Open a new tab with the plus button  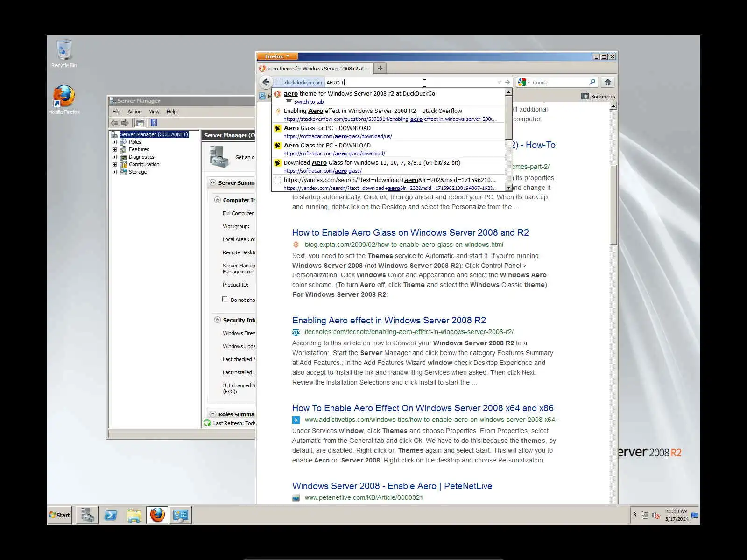(x=380, y=68)
